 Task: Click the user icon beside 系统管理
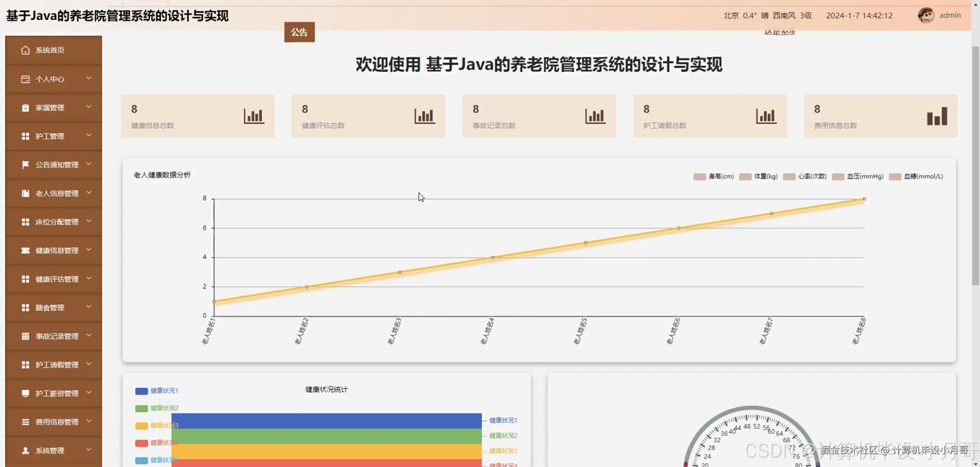pyautogui.click(x=25, y=451)
